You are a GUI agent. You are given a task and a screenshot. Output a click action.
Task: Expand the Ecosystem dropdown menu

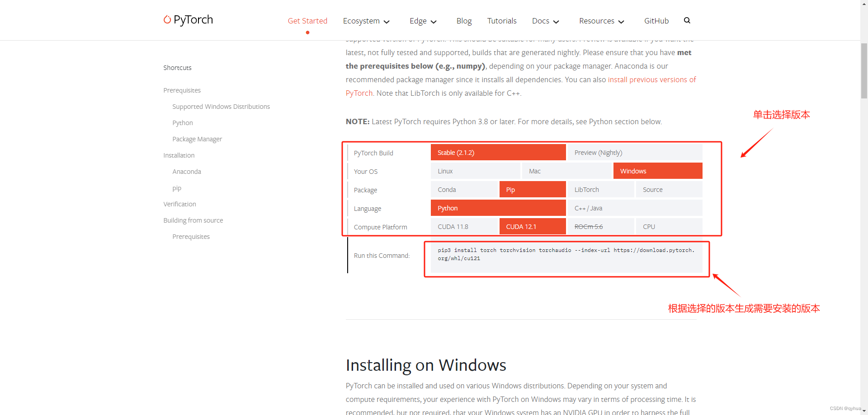click(x=366, y=21)
